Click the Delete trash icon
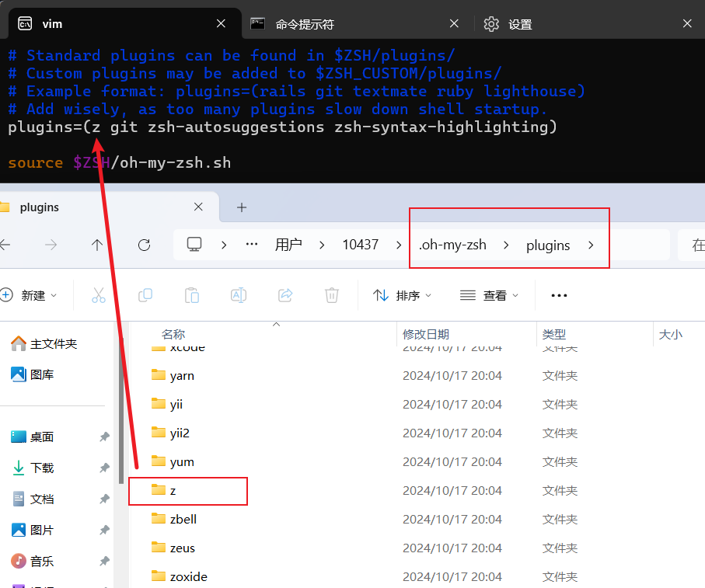The image size is (705, 588). click(332, 295)
